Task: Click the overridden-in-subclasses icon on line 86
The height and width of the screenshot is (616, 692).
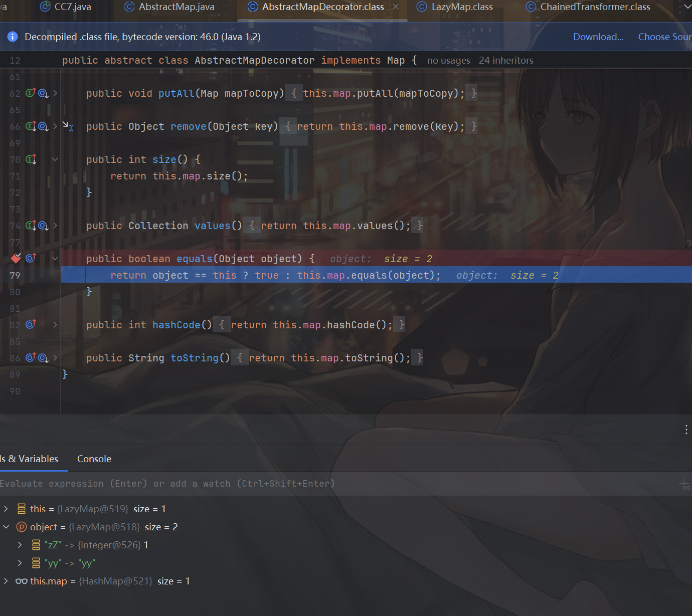Action: point(43,358)
